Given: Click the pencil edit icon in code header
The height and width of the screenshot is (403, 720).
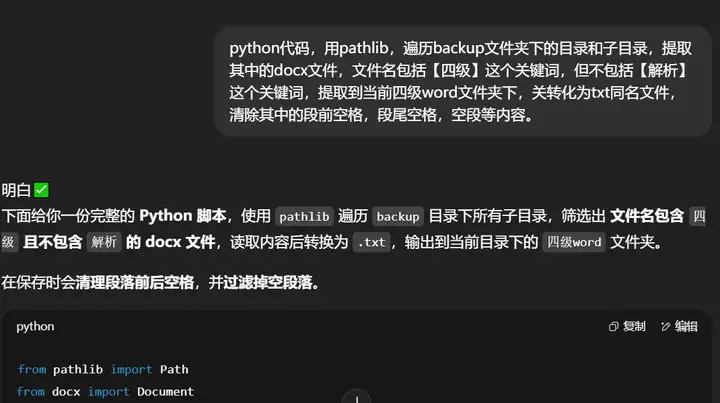Looking at the screenshot, I should (x=665, y=326).
